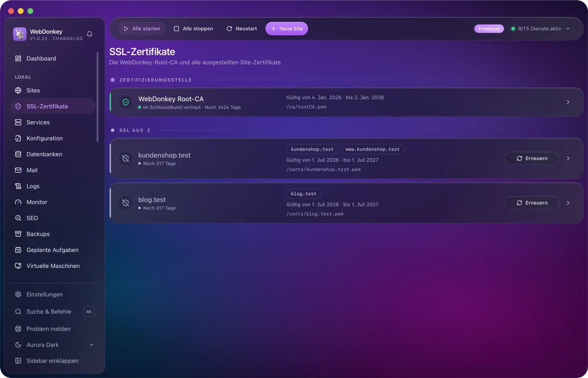Open Backups page

(53, 234)
